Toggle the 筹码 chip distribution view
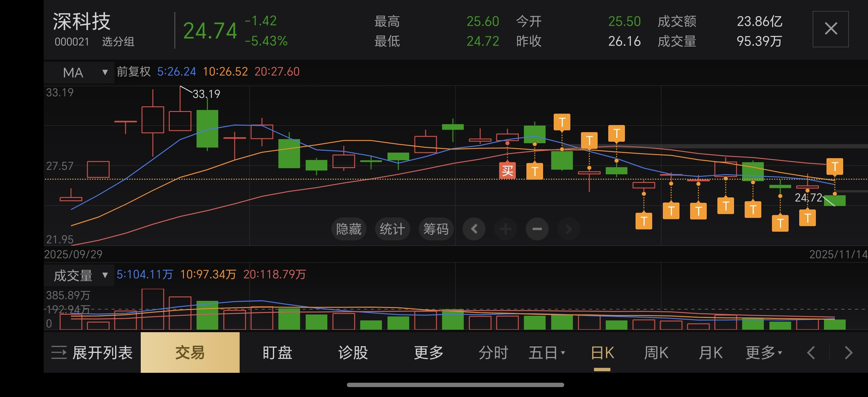 click(x=436, y=229)
